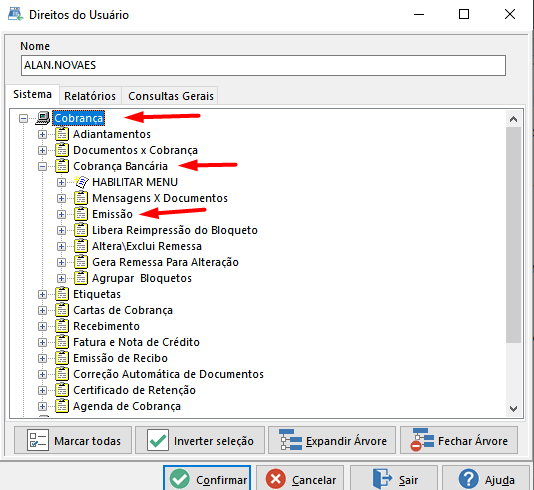Select the Certificado de Retenção tree item

(134, 390)
